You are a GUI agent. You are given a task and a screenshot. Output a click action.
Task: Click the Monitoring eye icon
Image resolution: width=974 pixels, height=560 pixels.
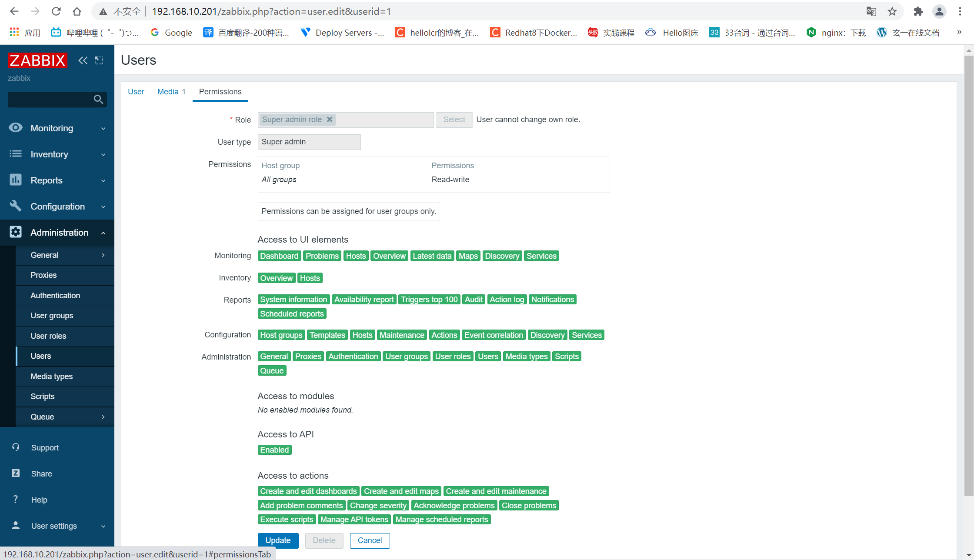(16, 127)
